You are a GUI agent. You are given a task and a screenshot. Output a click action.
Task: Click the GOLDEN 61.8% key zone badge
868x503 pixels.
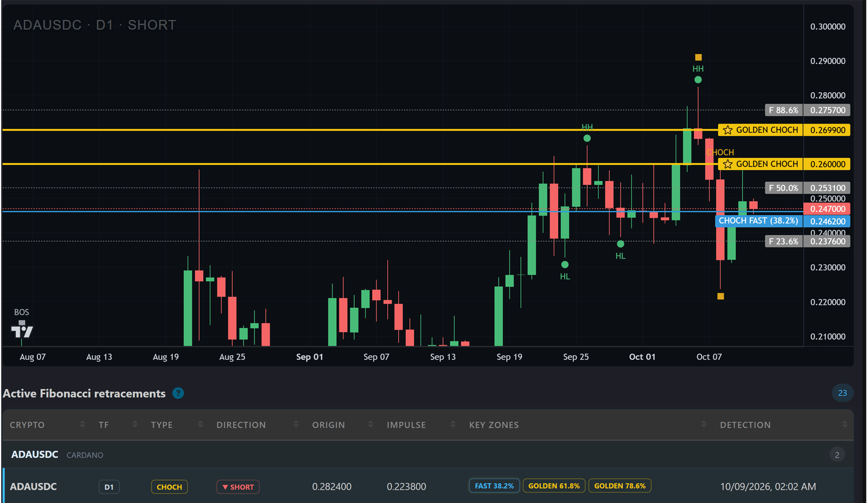554,486
